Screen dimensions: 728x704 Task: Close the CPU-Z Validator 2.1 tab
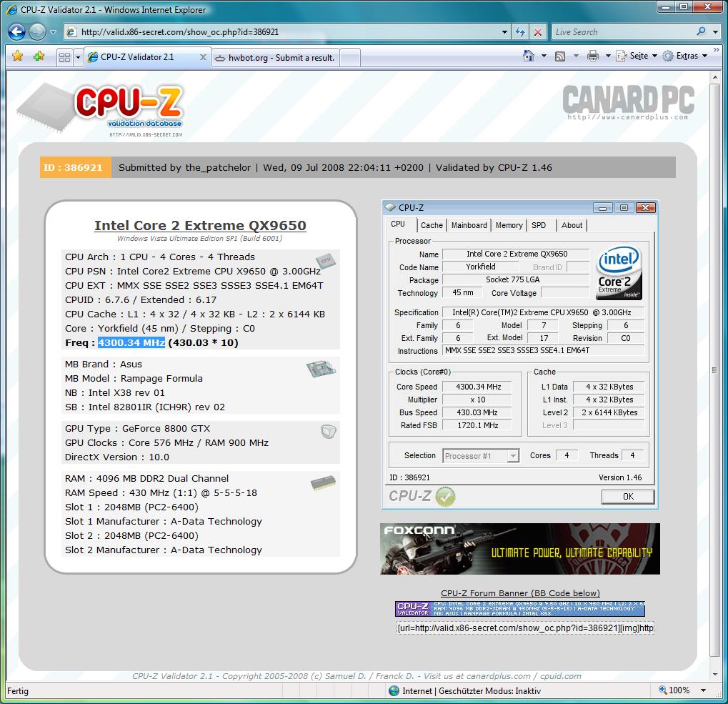203,57
